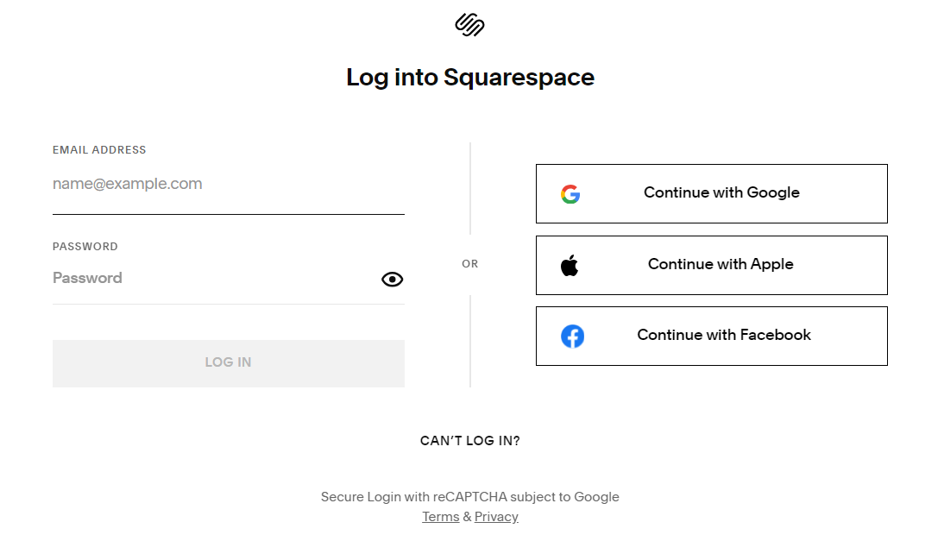Open the "CAN'T LOG IN?" link
Screen dimensions: 944x560
click(x=470, y=441)
